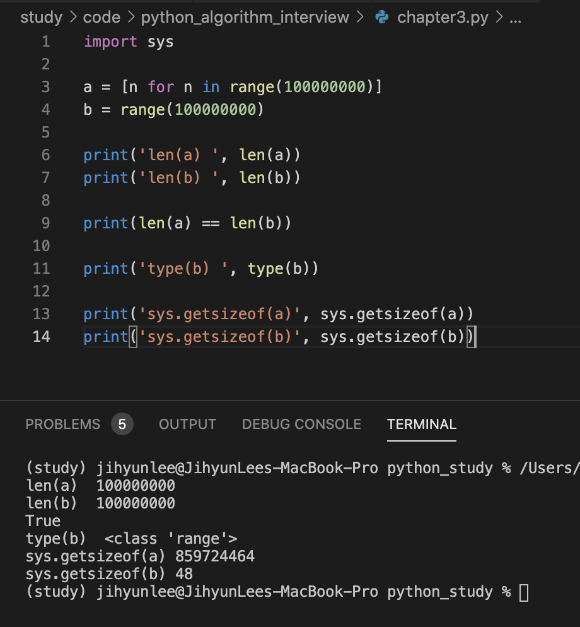Expand the chevron after python_algorithm_interview
The image size is (580, 627).
click(x=360, y=17)
